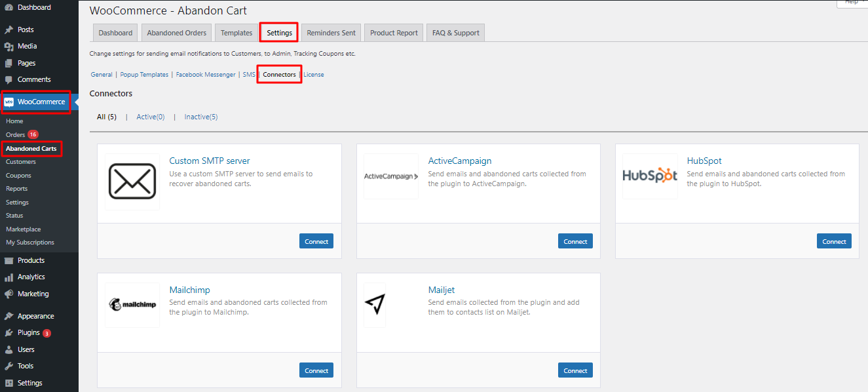The image size is (868, 392).
Task: Click the Mailjet paper-plane logo
Action: tap(375, 305)
